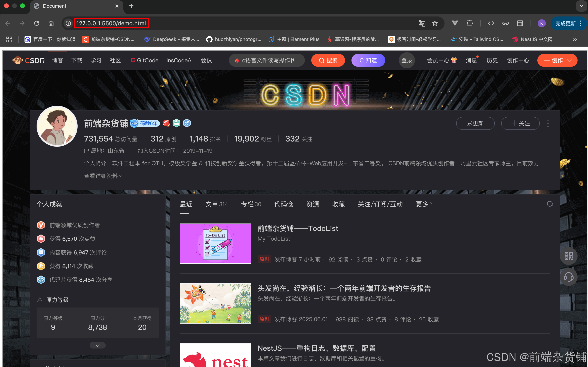The image size is (588, 367).
Task: Bookmark page with the star icon
Action: tap(435, 23)
